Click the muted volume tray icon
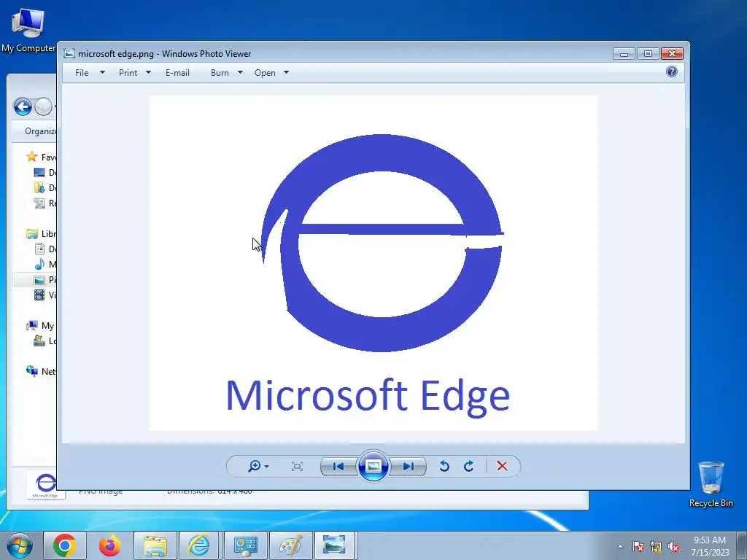This screenshot has width=747, height=560. (x=673, y=546)
